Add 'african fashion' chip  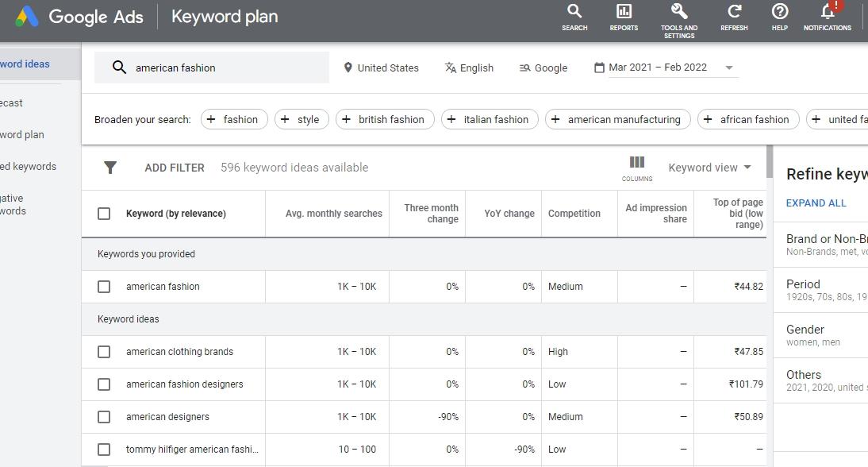pos(748,119)
